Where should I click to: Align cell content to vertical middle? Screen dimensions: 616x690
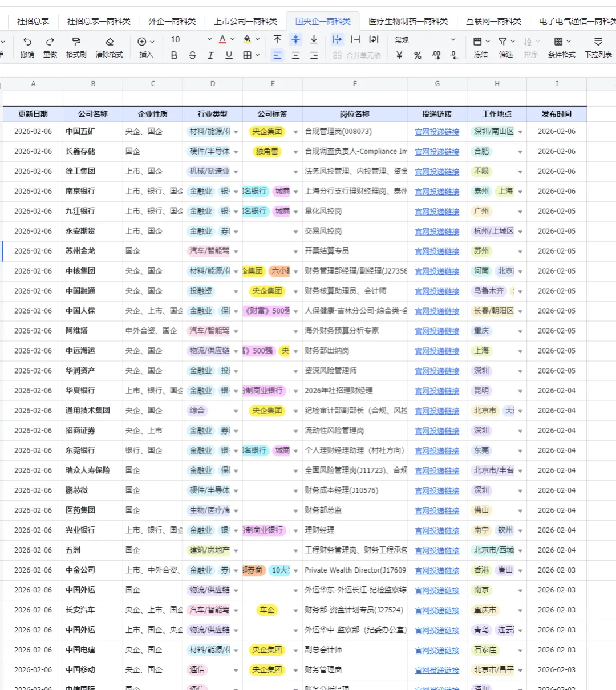(295, 39)
